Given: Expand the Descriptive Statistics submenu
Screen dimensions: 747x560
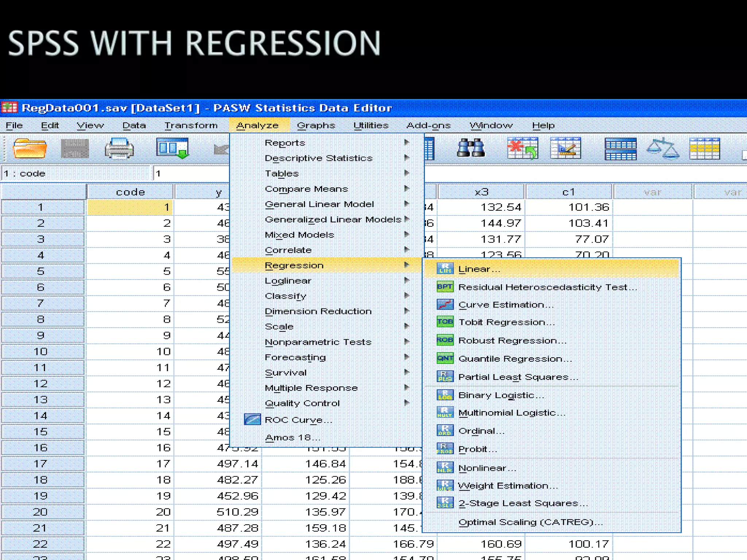Looking at the screenshot, I should pyautogui.click(x=318, y=158).
